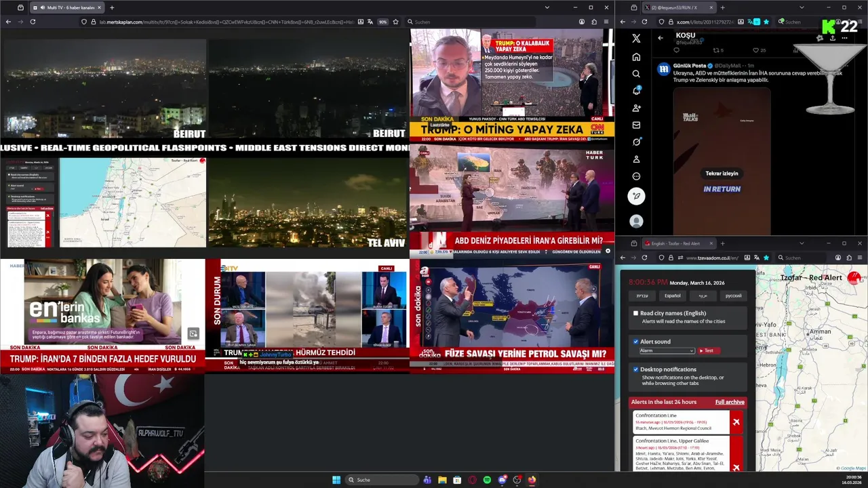Click the CNN Türk live stream
The image size is (868, 488).
click(x=512, y=85)
